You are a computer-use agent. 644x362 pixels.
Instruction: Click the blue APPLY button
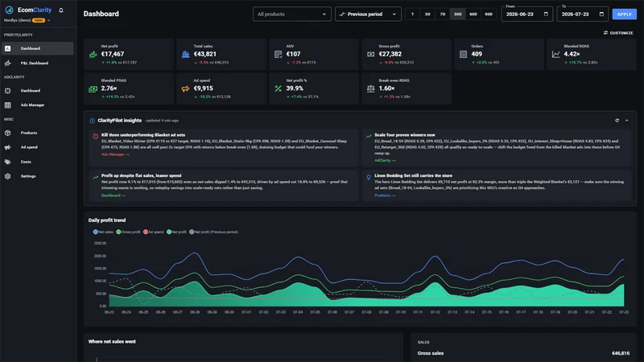(625, 14)
